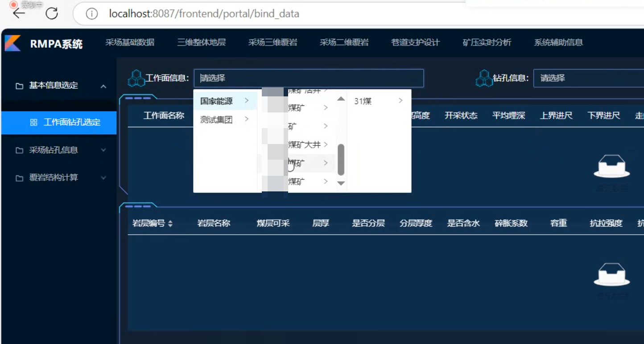
Task: Click the 层厚 column header
Action: [x=321, y=224]
